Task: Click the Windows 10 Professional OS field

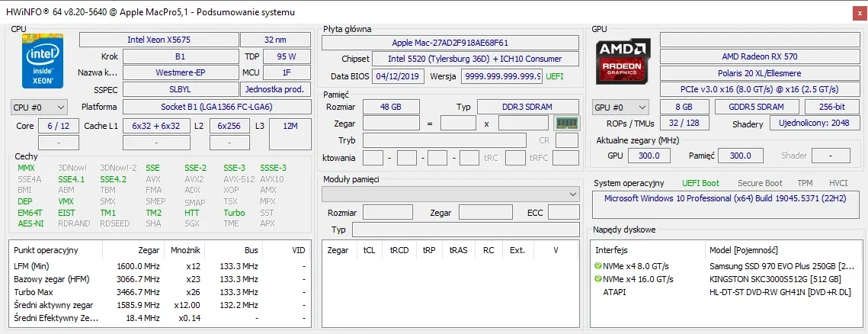Action: click(x=725, y=204)
